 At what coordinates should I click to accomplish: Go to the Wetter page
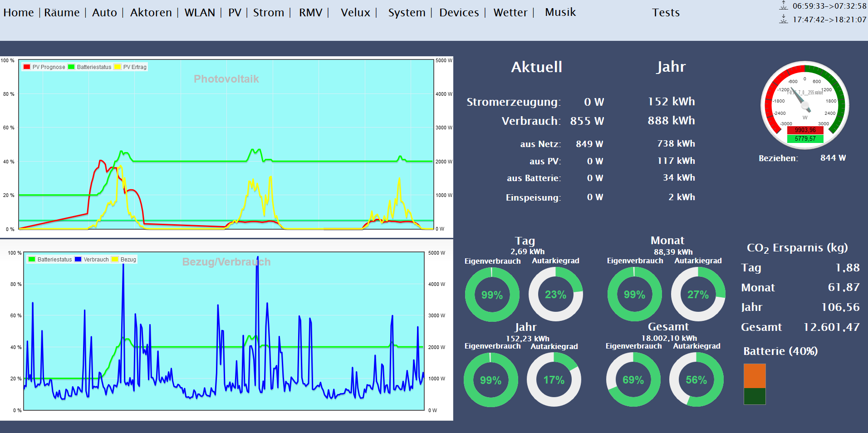[x=510, y=13]
